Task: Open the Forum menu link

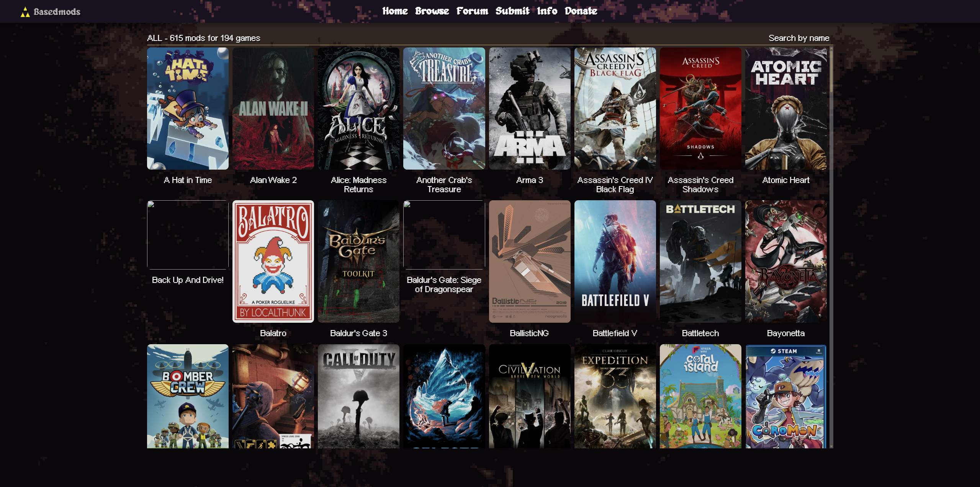Action: point(472,11)
